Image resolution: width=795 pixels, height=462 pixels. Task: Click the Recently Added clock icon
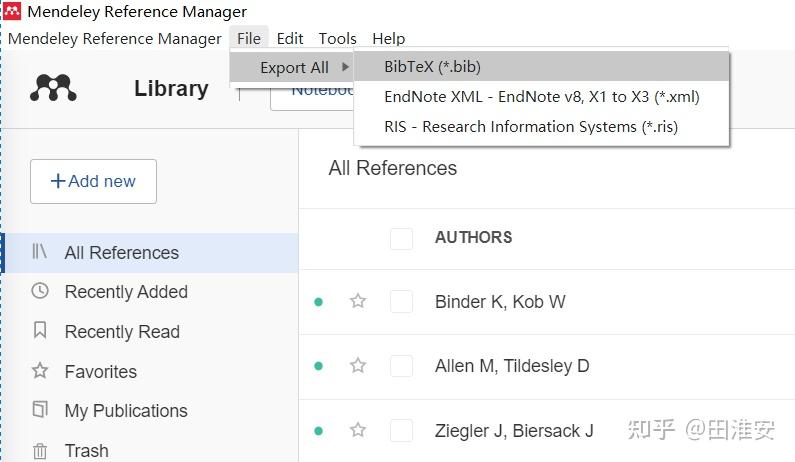pos(40,292)
